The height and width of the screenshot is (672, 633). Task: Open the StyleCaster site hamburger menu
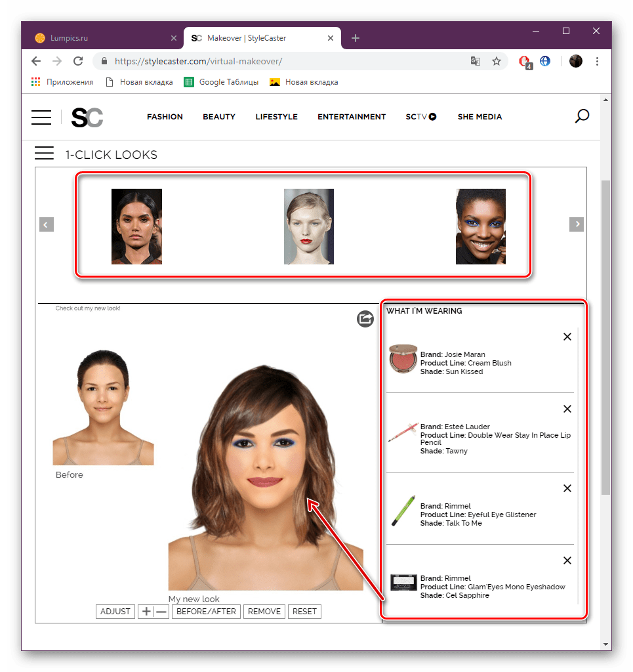click(41, 117)
